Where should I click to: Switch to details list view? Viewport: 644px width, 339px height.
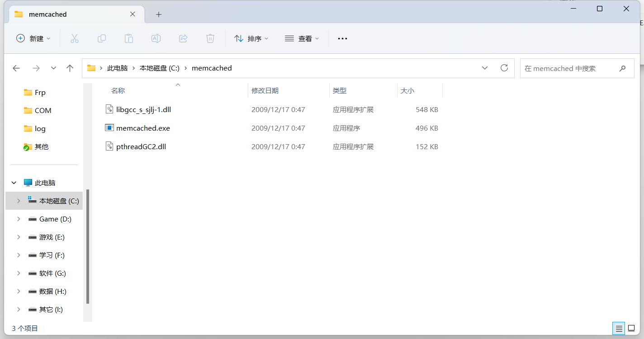pyautogui.click(x=619, y=329)
